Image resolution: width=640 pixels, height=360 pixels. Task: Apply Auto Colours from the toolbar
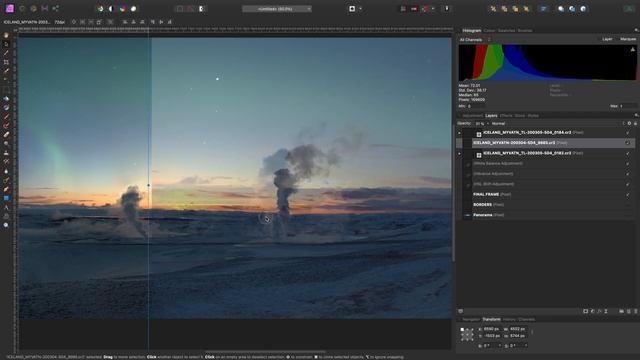click(122, 9)
